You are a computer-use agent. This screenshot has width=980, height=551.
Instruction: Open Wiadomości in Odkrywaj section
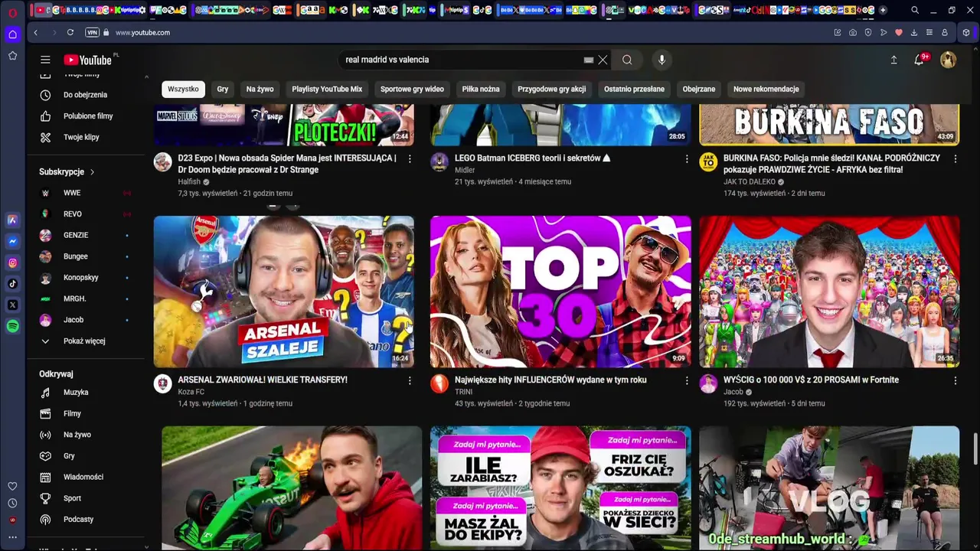[x=83, y=477]
